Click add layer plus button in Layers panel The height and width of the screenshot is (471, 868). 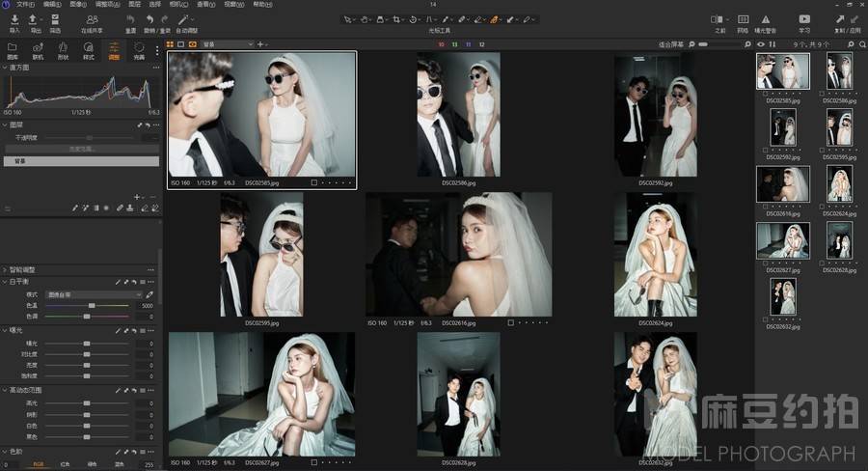[137, 197]
